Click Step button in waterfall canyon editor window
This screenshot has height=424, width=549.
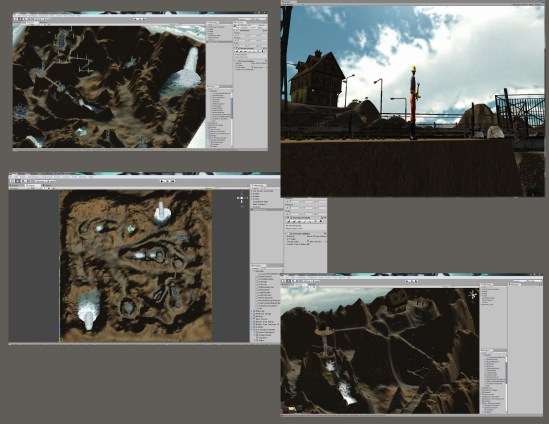point(144,19)
